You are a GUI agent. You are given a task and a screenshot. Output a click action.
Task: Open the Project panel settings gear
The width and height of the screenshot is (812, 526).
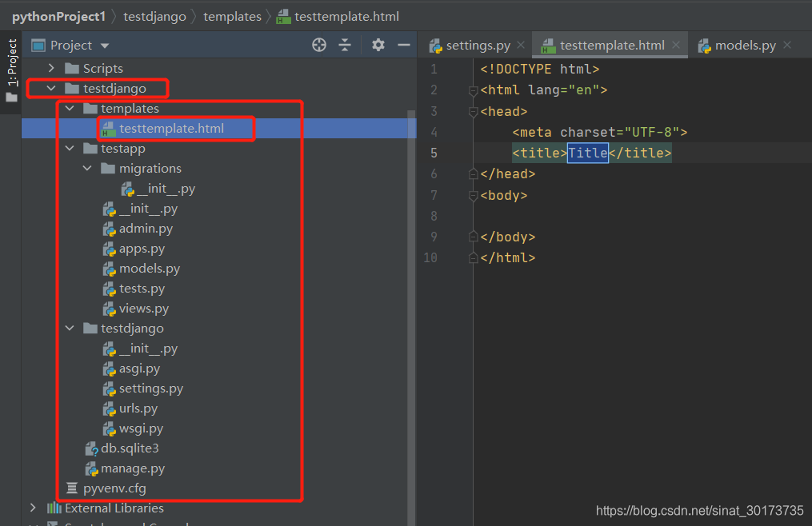pyautogui.click(x=377, y=45)
